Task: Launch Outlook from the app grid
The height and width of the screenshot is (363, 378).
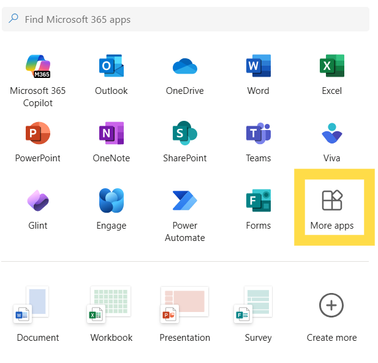Action: coord(111,66)
